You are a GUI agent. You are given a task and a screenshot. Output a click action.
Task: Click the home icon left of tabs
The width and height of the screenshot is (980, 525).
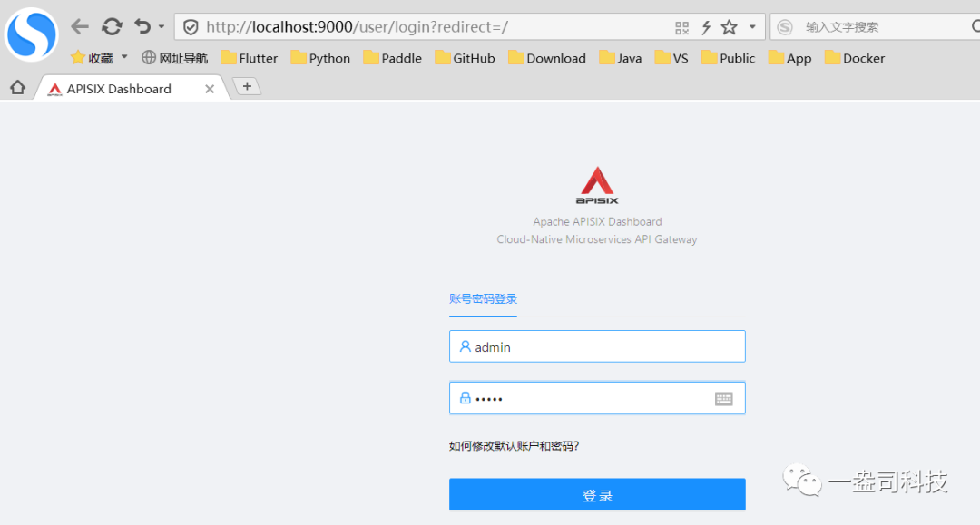17,87
